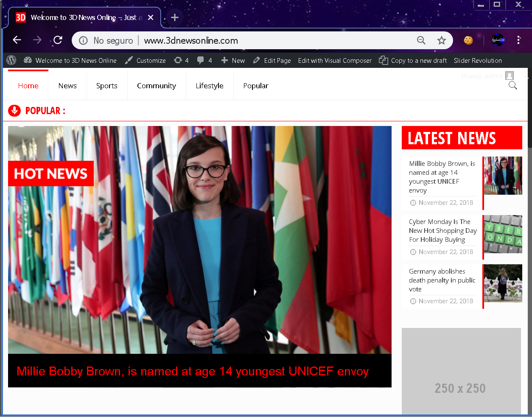532x417 pixels.
Task: Open the featured headline about UNICEF envoy
Action: pos(193,371)
